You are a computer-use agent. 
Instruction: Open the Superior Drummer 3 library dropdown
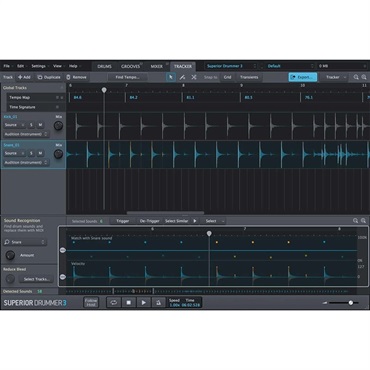pyautogui.click(x=231, y=66)
